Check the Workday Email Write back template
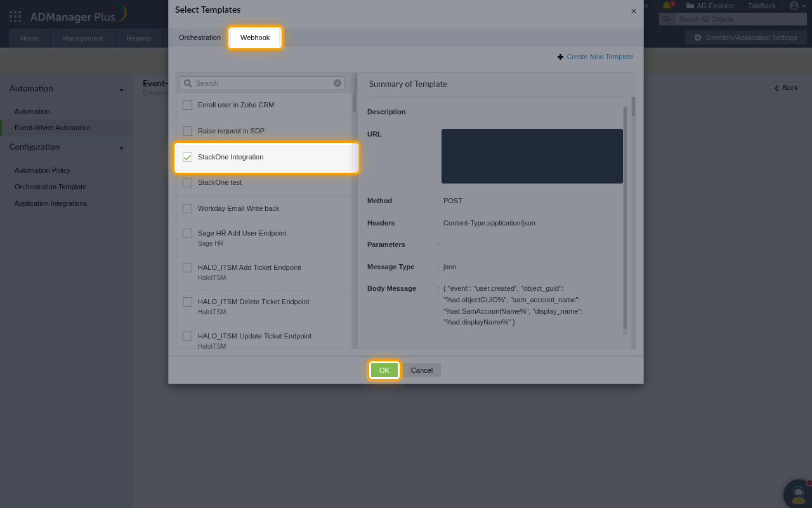812x508 pixels. click(187, 208)
